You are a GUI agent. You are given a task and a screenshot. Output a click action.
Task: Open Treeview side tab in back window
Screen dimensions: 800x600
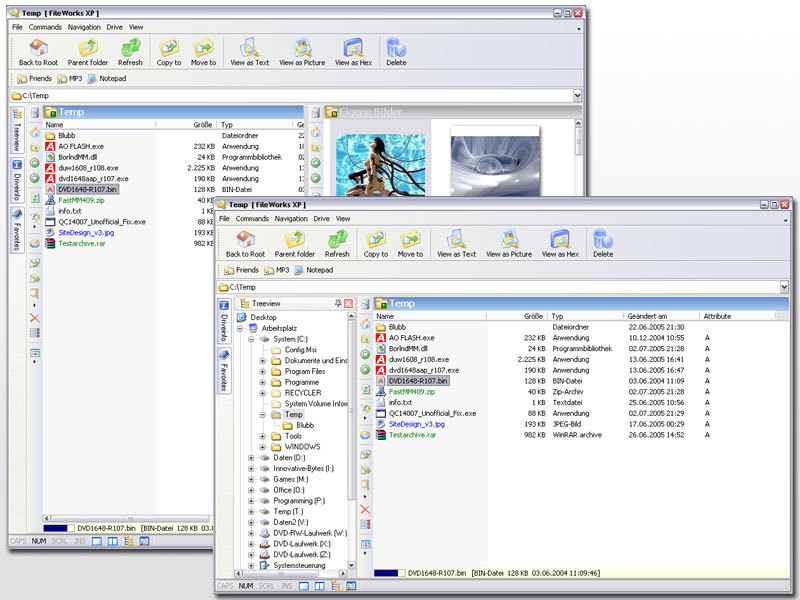17,130
